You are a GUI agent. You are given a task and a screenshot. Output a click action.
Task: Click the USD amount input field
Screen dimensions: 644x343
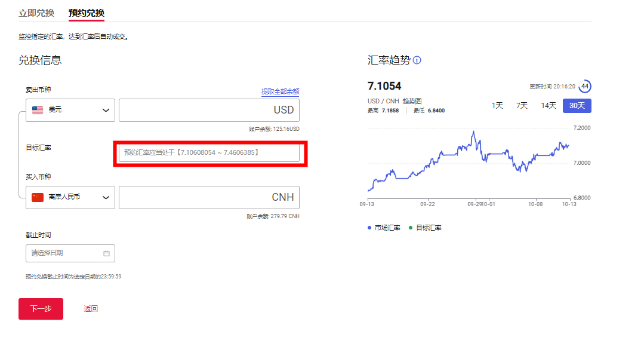(x=209, y=110)
